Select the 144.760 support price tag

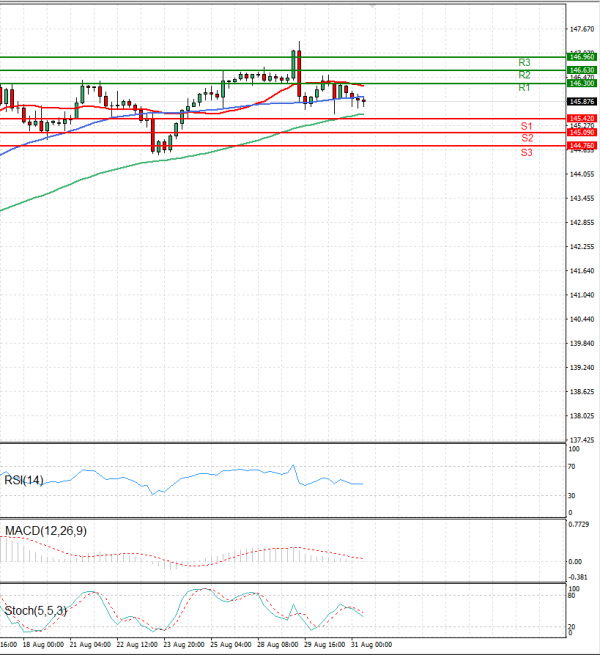point(582,146)
